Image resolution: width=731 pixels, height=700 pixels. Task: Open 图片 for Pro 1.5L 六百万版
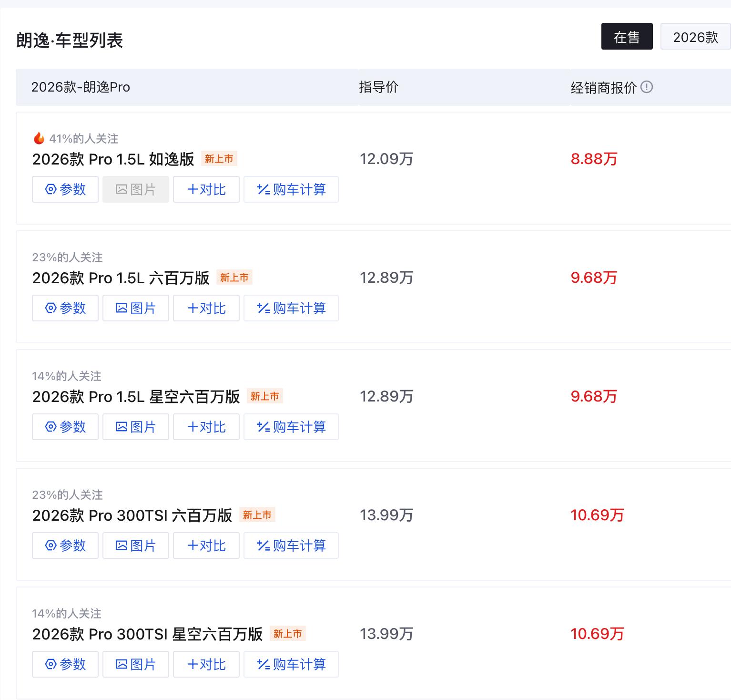(x=136, y=308)
